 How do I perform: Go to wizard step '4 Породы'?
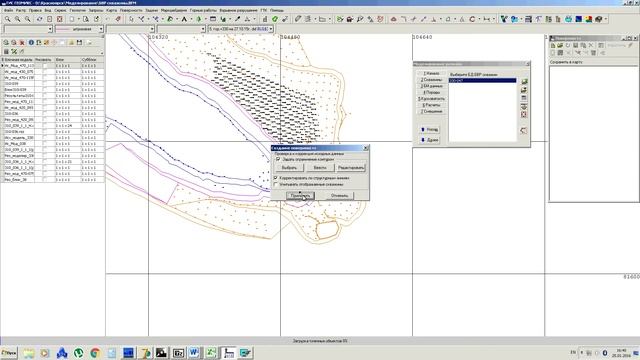tap(431, 93)
